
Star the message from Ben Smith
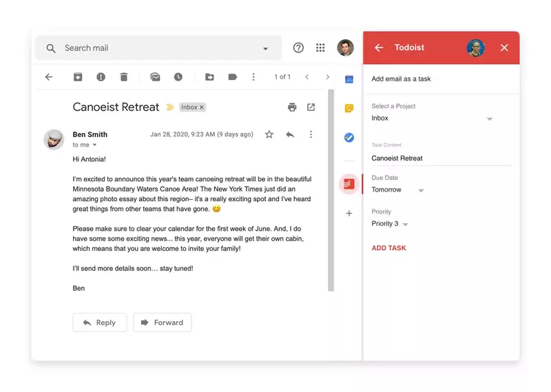269,134
